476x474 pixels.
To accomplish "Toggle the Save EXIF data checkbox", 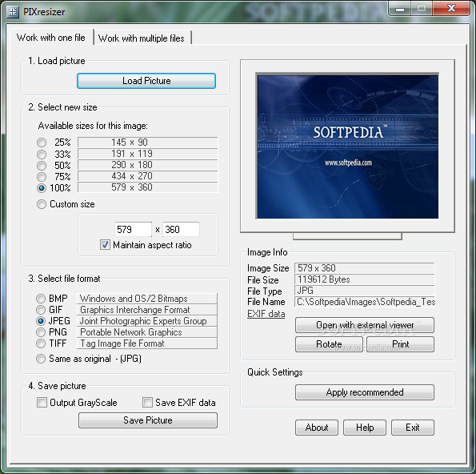I will (147, 402).
